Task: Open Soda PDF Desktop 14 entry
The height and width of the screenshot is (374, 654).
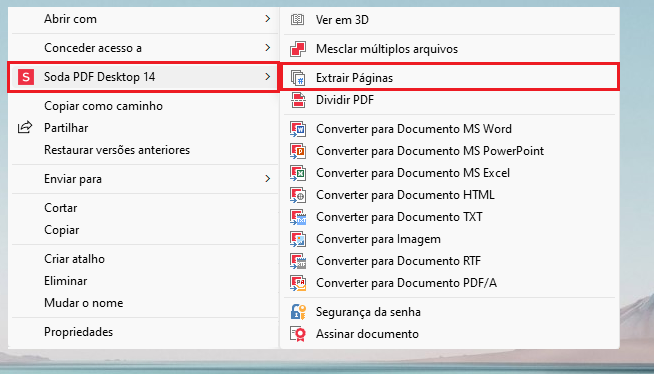Action: click(x=143, y=77)
